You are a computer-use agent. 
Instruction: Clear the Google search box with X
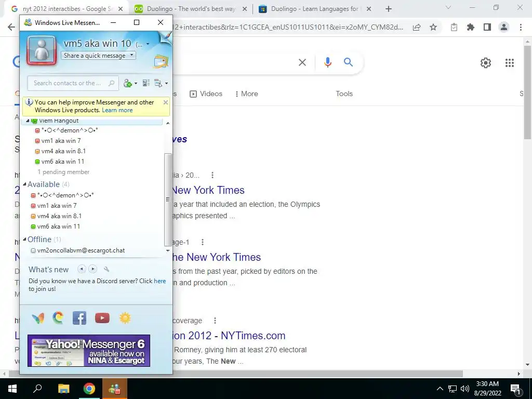[x=302, y=62]
